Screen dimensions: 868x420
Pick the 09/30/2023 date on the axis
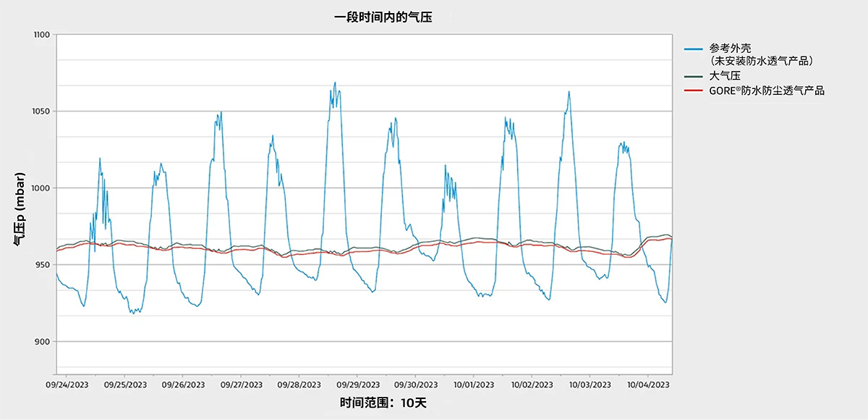415,385
